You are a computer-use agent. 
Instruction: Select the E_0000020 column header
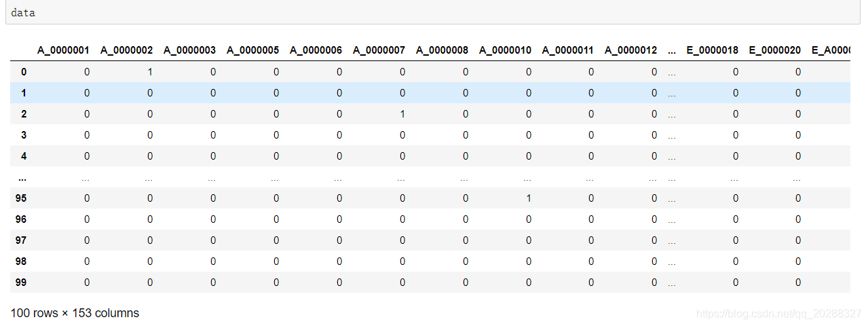[x=774, y=50]
